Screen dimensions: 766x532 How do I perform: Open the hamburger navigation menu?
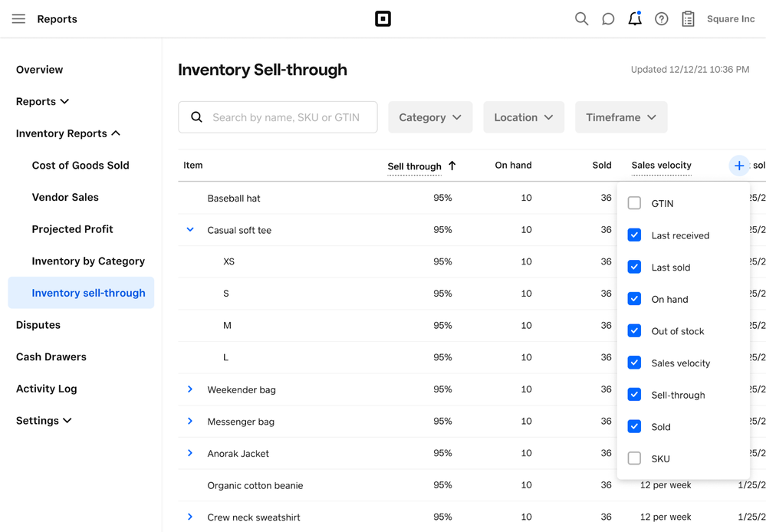[18, 19]
